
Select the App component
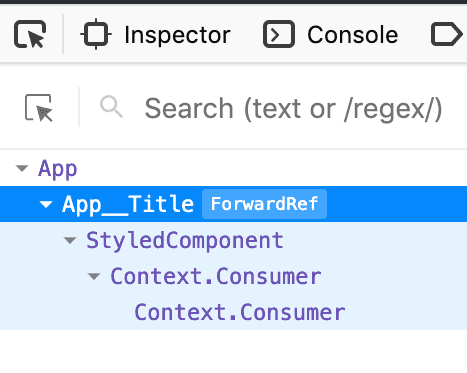click(58, 169)
